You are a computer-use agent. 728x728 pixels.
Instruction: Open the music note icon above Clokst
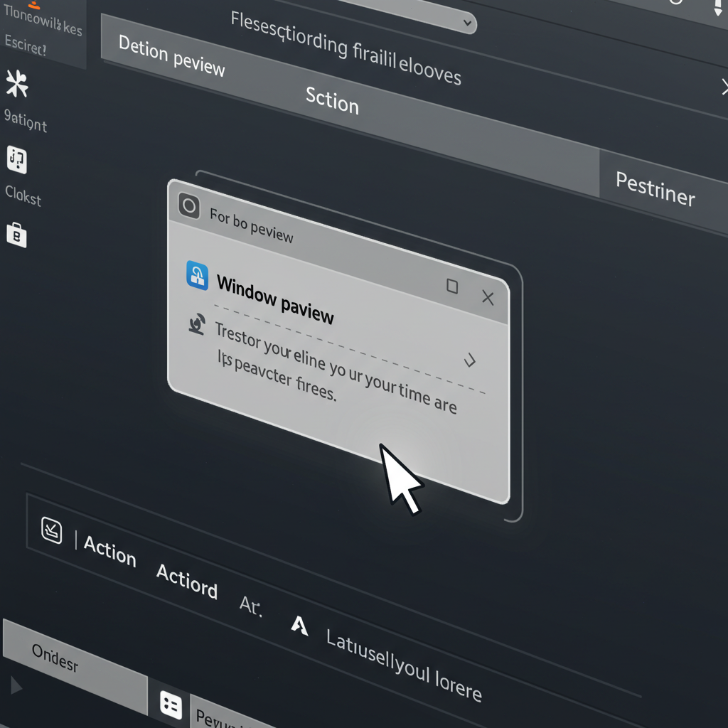point(17,160)
